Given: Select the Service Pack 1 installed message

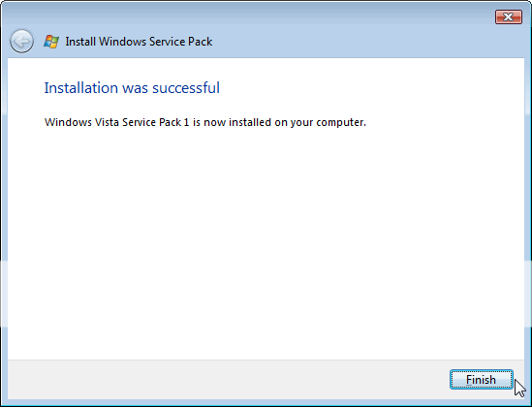Looking at the screenshot, I should (x=205, y=122).
